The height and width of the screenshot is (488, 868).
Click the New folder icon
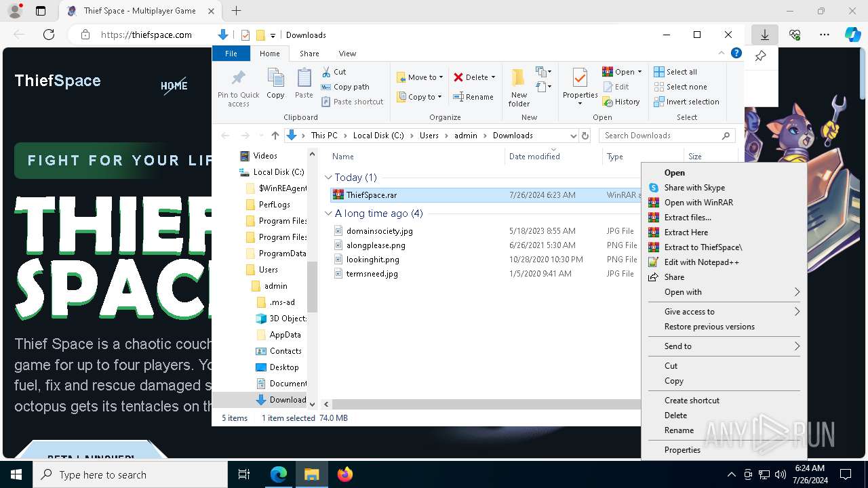pyautogui.click(x=519, y=78)
